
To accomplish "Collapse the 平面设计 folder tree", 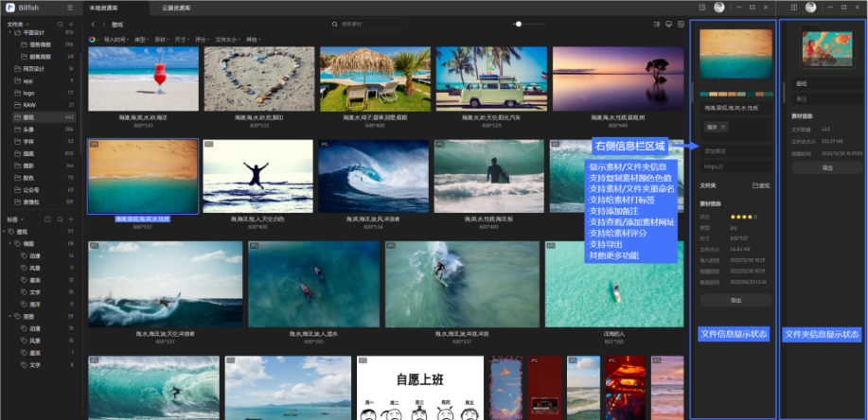I will [x=11, y=33].
